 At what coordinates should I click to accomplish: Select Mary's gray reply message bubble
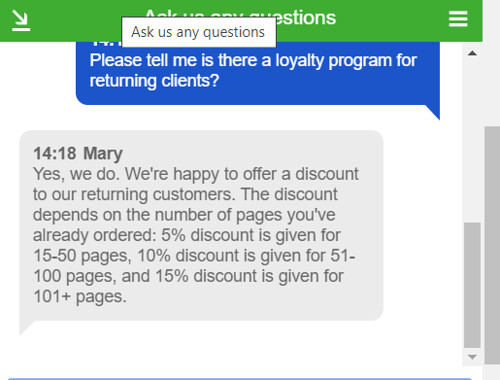pyautogui.click(x=201, y=225)
